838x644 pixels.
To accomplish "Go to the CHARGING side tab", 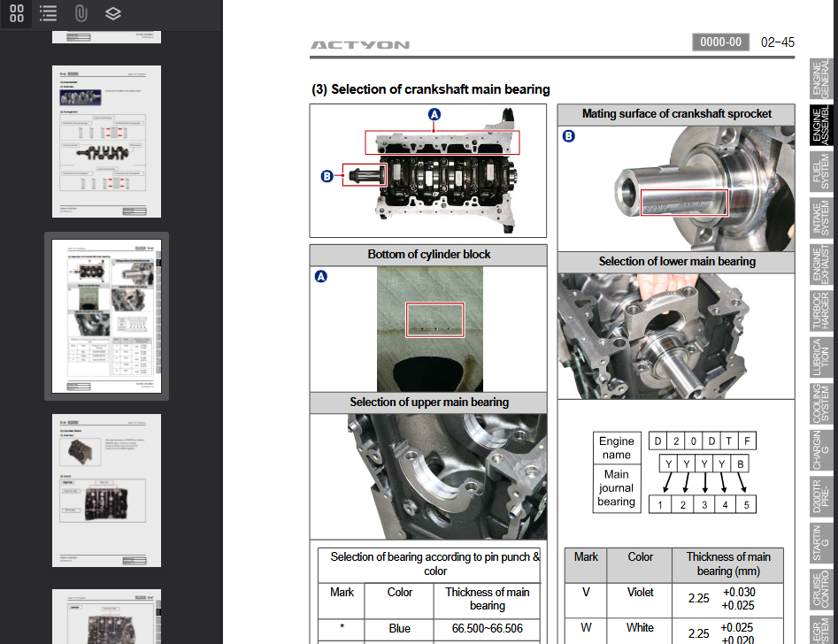I will [x=821, y=450].
